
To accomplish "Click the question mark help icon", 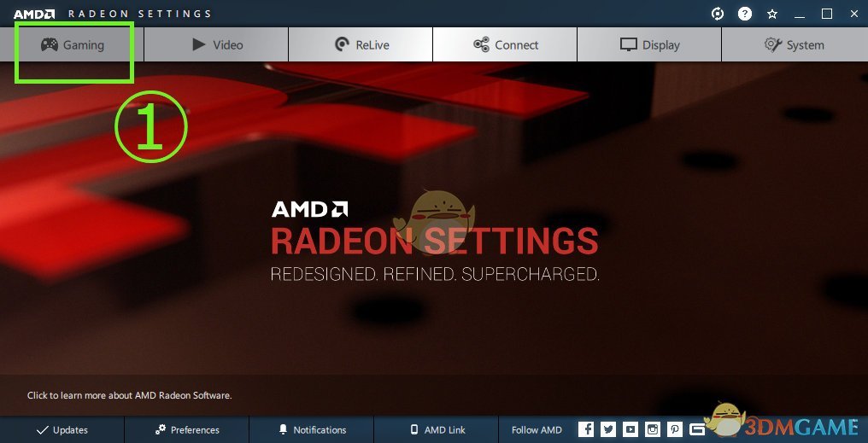I will click(745, 14).
